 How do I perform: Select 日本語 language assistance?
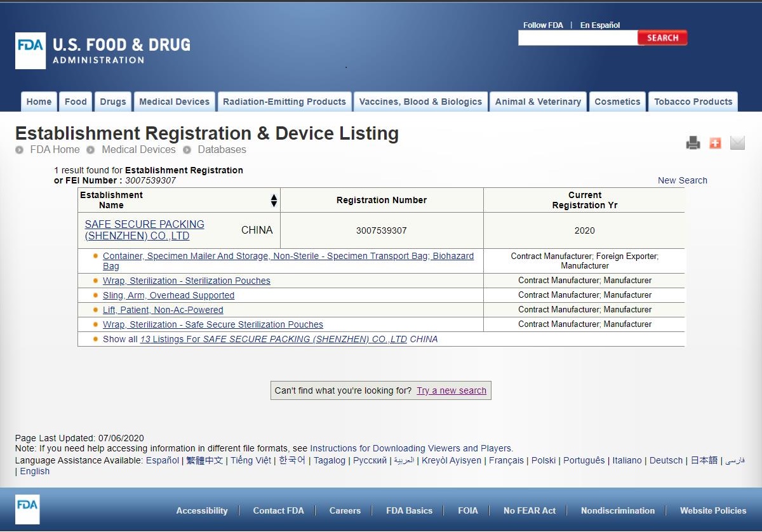point(704,460)
